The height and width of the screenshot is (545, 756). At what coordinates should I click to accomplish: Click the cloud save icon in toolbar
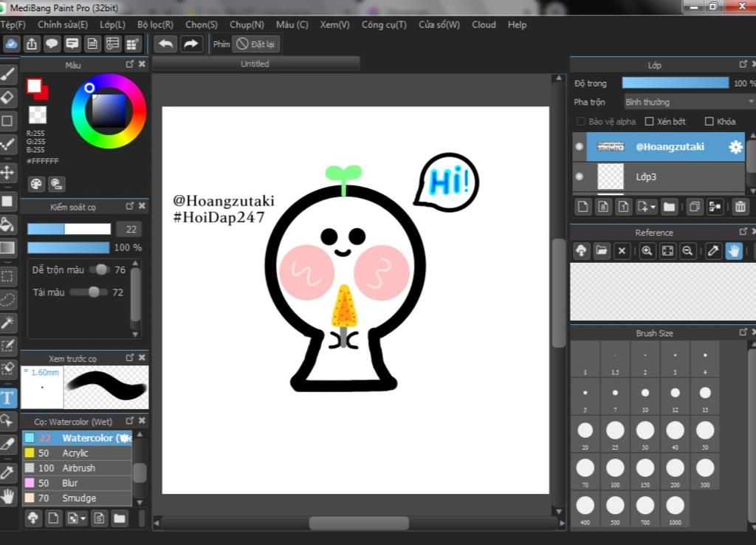coord(11,44)
